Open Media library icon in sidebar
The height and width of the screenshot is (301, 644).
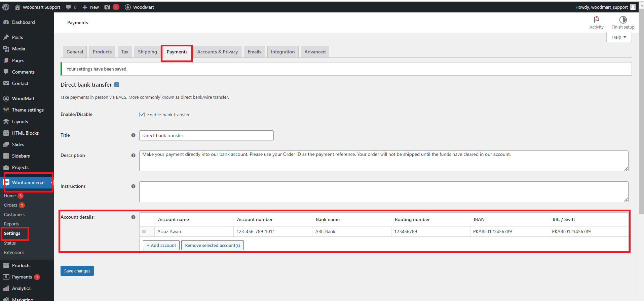coord(6,49)
